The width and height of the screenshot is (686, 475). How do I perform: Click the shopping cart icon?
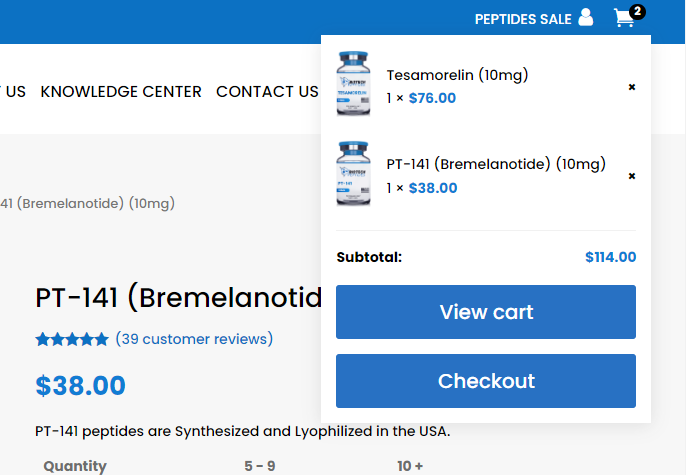click(x=624, y=18)
